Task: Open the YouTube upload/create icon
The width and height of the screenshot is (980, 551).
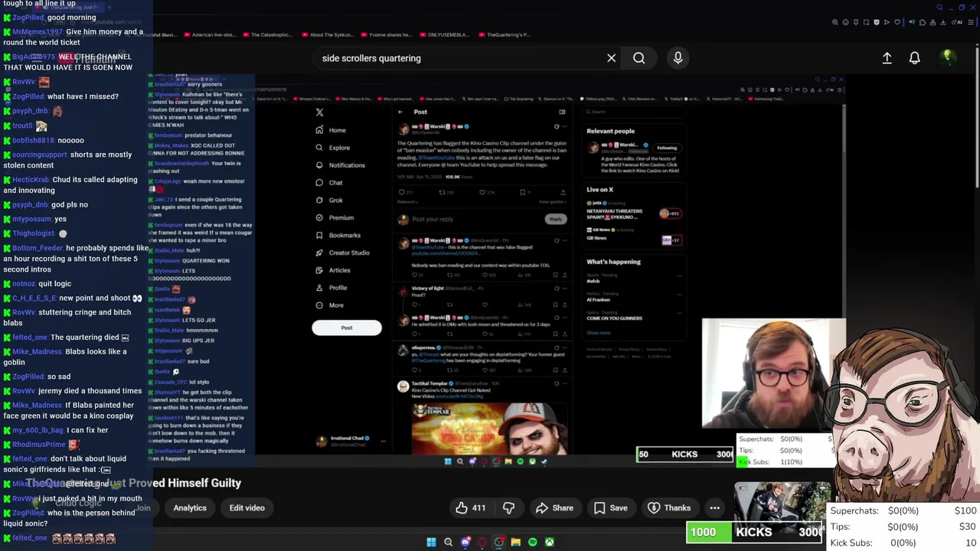Action: tap(887, 58)
